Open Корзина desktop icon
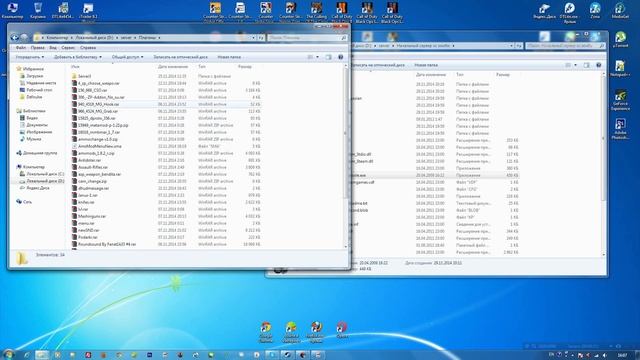 38,11
